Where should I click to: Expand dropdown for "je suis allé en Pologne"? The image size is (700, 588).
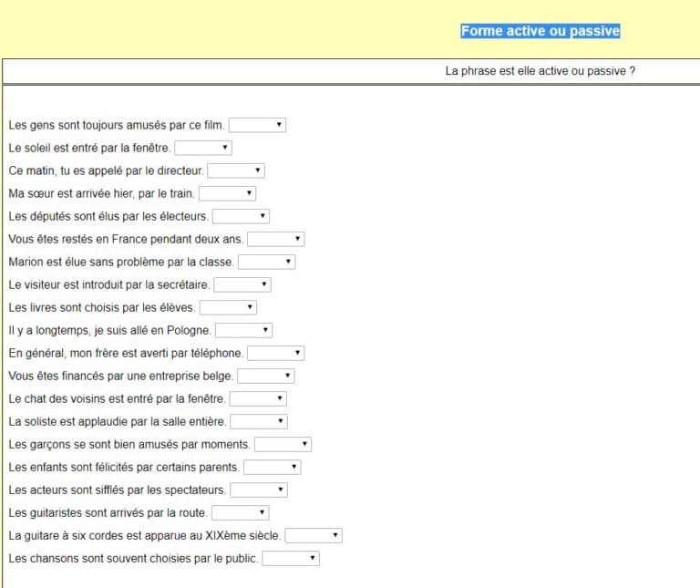(243, 330)
